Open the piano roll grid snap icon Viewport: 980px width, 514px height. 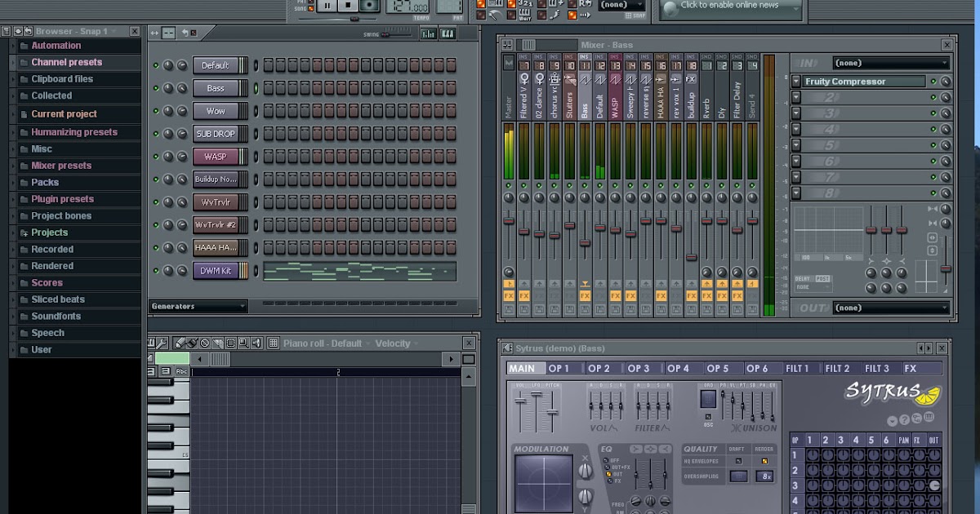coord(274,343)
